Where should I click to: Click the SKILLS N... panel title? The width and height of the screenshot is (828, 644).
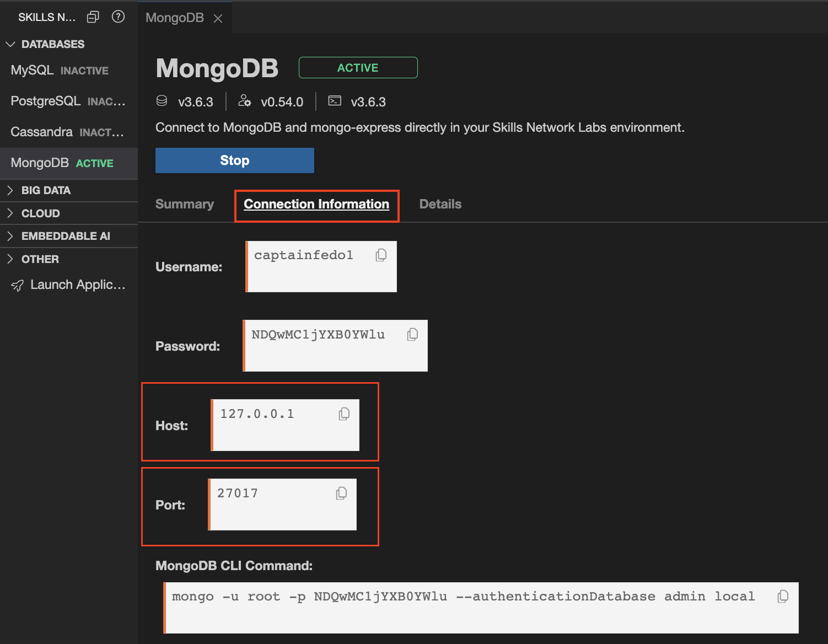point(47,17)
